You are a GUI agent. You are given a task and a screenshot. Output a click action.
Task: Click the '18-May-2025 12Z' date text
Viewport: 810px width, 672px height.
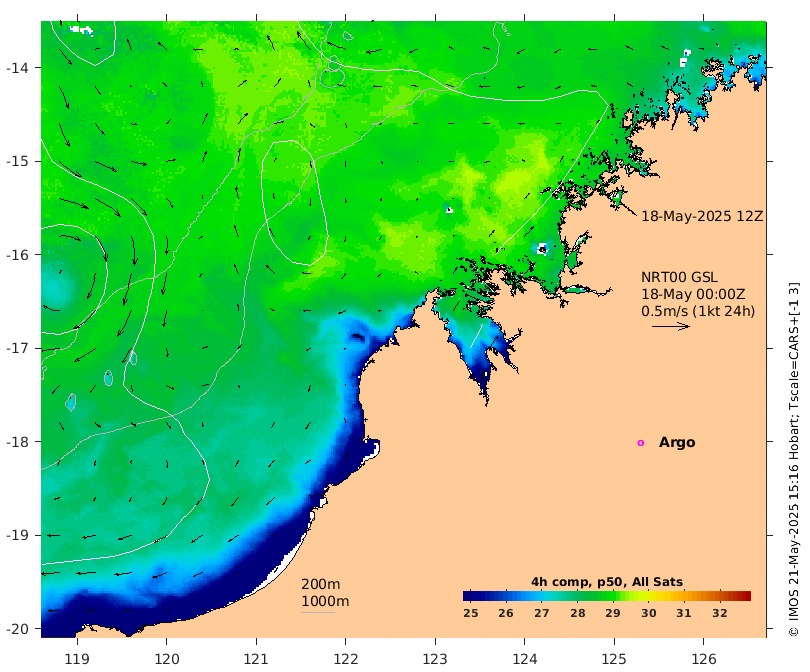click(x=702, y=216)
